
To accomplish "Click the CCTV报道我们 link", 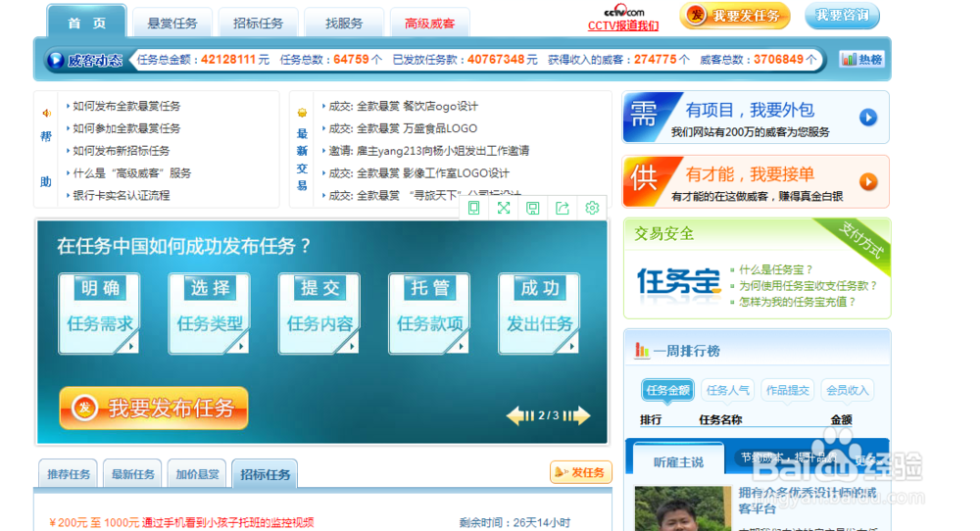I will click(x=623, y=25).
